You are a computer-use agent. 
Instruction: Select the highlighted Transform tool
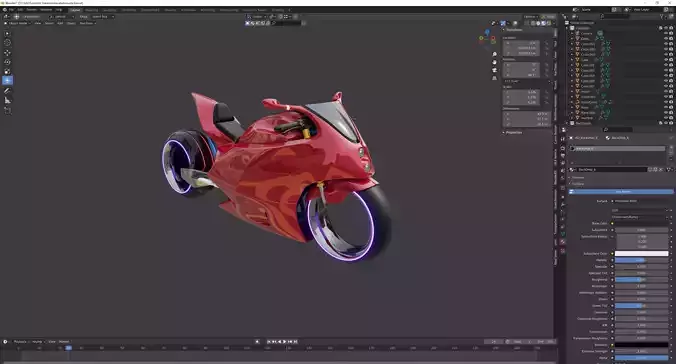point(7,81)
